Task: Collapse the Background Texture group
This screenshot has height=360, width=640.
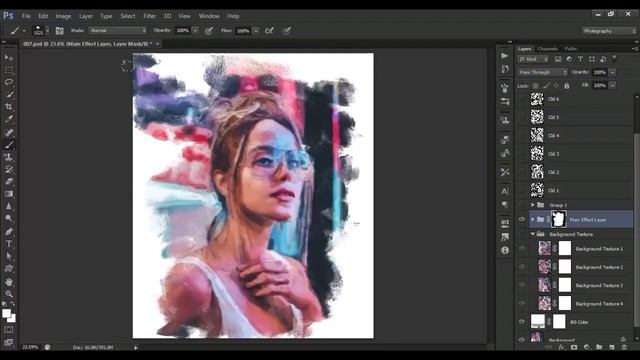Action: [533, 234]
